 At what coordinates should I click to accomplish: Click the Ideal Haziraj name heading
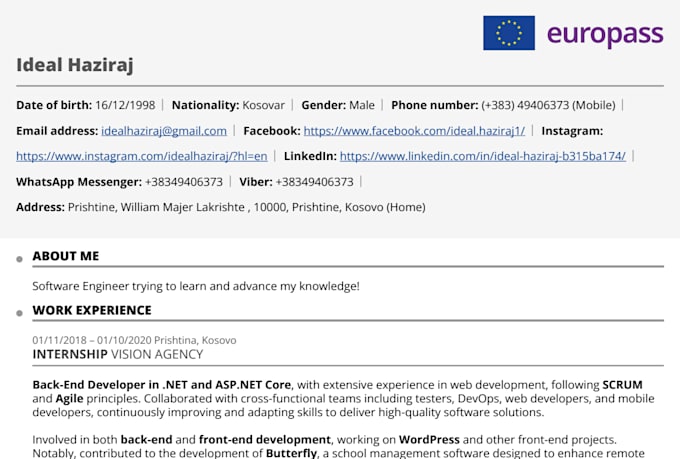coord(75,65)
